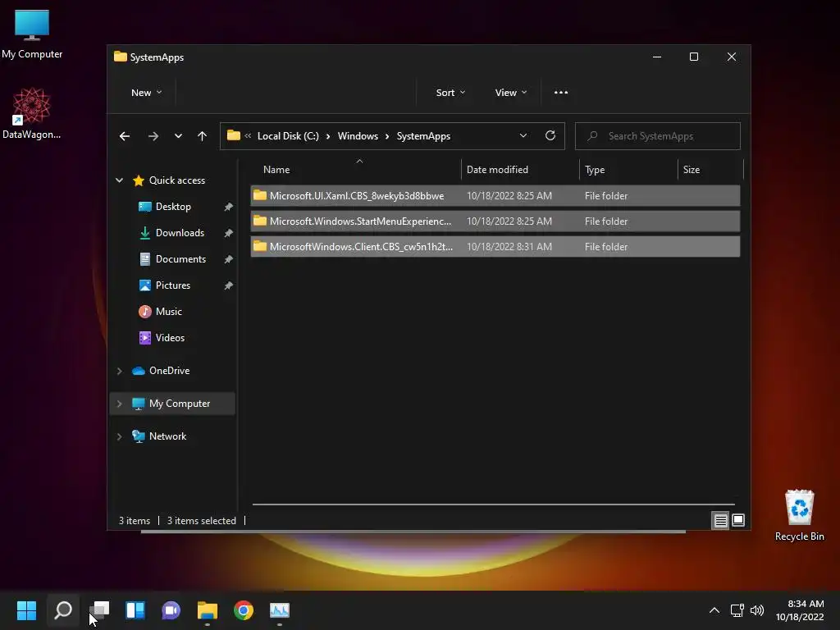This screenshot has width=840, height=630.
Task: Expand hidden breadcrumb path chevrons
Action: pyautogui.click(x=248, y=136)
